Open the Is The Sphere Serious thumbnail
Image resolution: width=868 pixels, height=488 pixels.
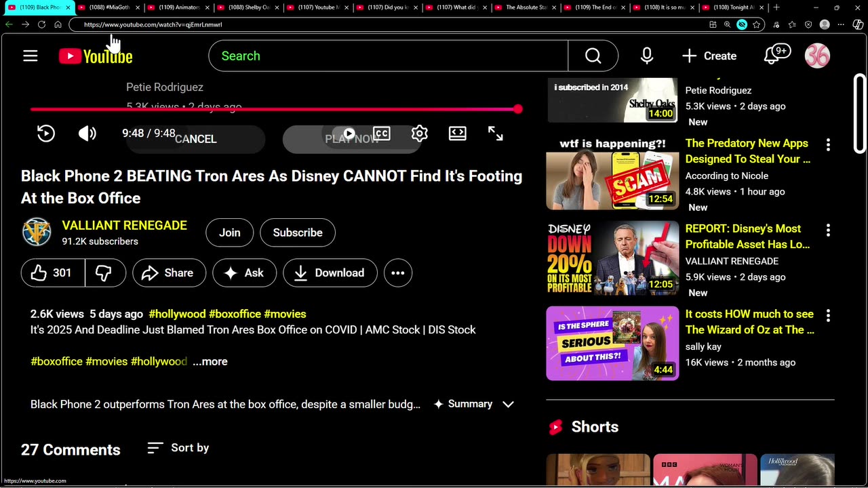[x=612, y=344]
